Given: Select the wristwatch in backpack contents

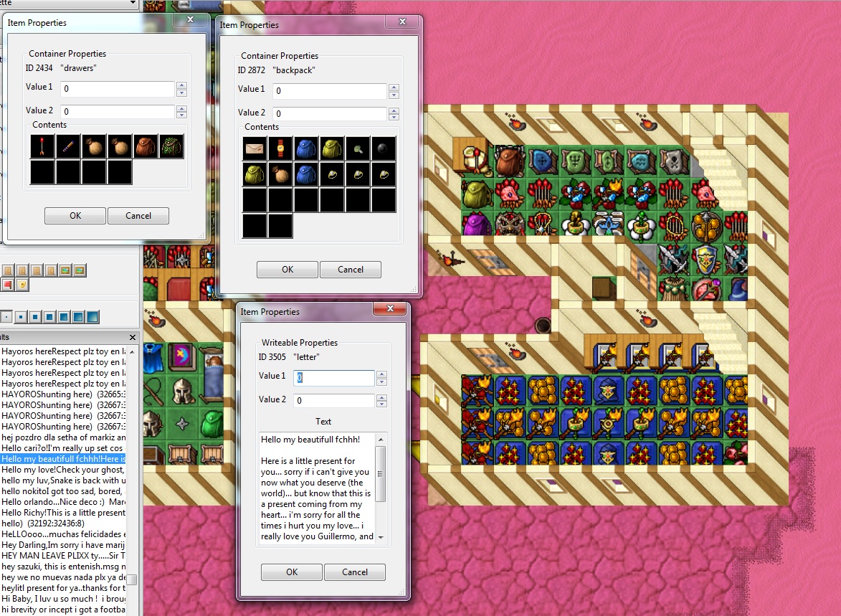Looking at the screenshot, I should pos(280,148).
